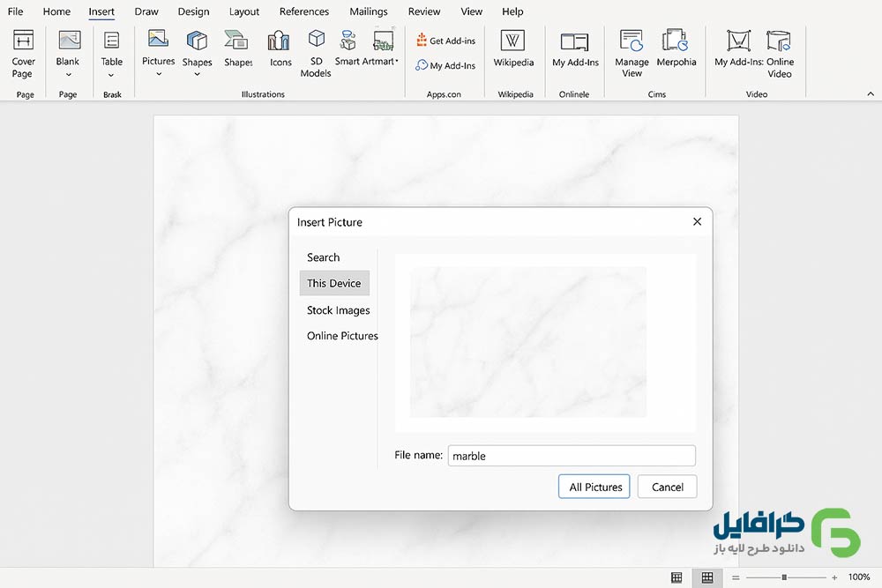Expand the Pictures dropdown arrow
The image size is (882, 588).
(159, 74)
